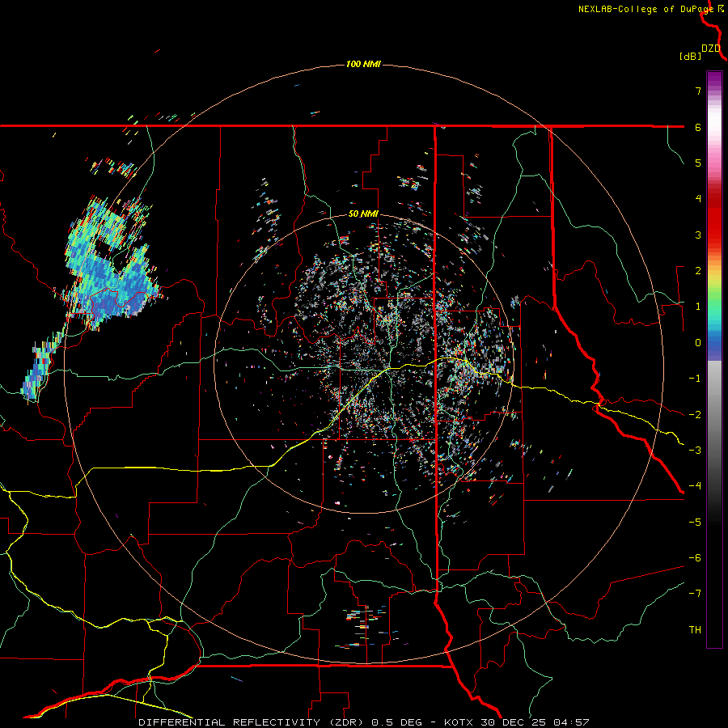Viewport: 728px width, 728px height.
Task: Click the 50 NMI range ring label
Action: [363, 214]
